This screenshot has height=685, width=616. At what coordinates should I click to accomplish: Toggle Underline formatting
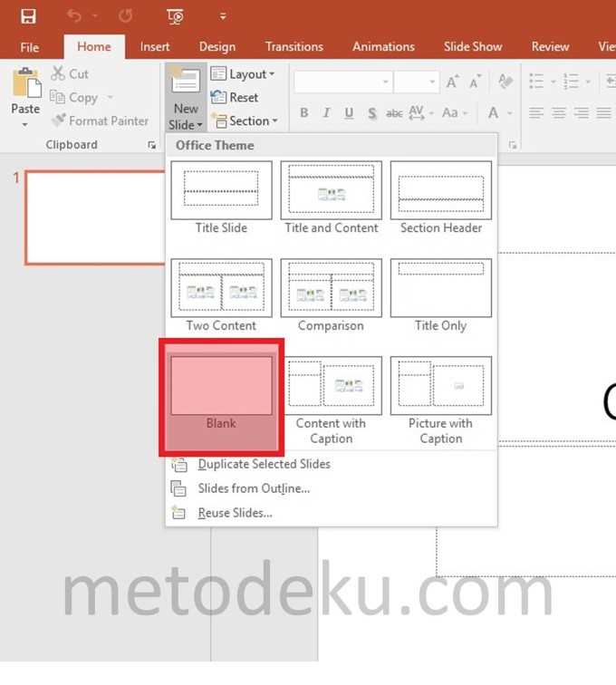[x=349, y=113]
